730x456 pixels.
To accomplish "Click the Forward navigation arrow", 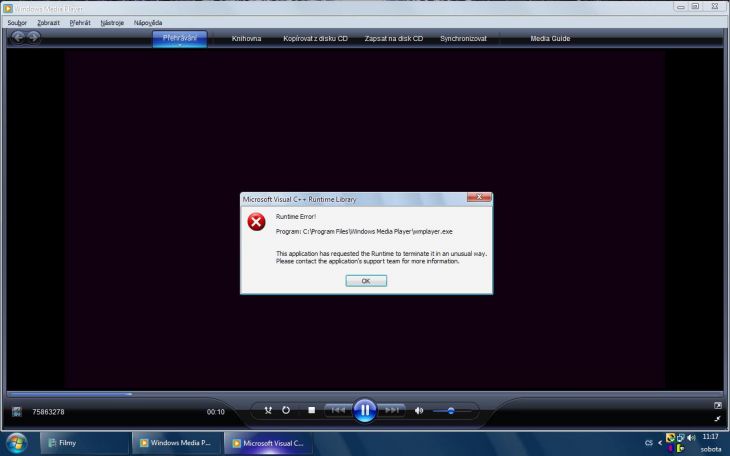I will [34, 37].
